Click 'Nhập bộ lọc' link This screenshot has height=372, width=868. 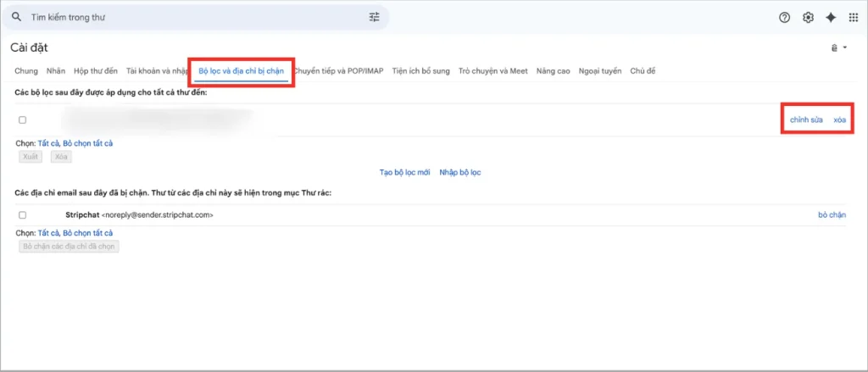point(460,172)
